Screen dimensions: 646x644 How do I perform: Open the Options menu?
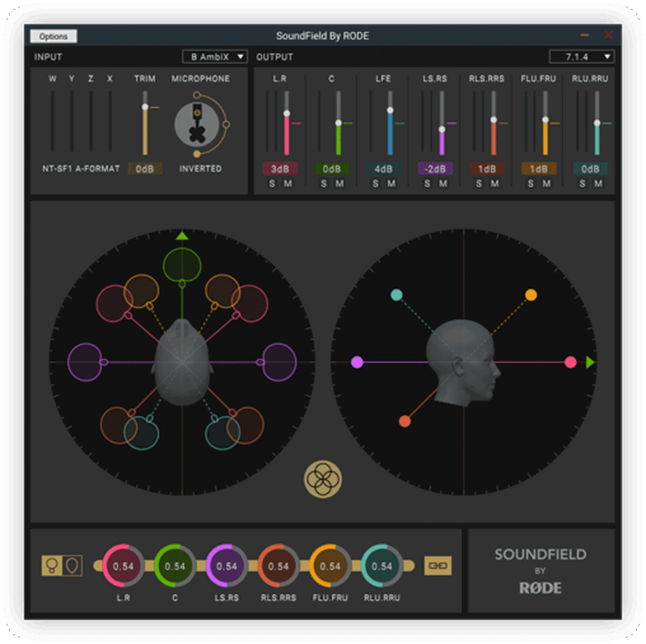53,36
